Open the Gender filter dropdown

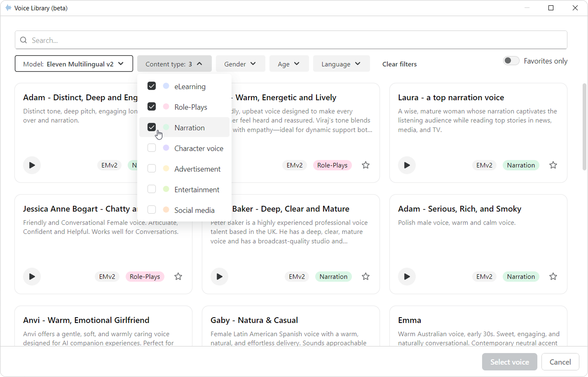pyautogui.click(x=240, y=64)
